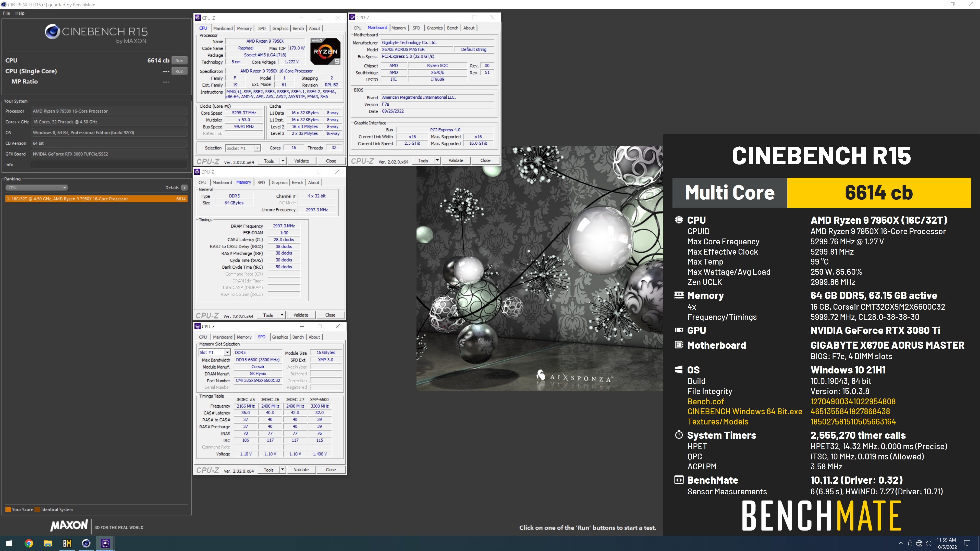The image size is (980, 551).
Task: Open the notification center icon
Action: [967, 543]
